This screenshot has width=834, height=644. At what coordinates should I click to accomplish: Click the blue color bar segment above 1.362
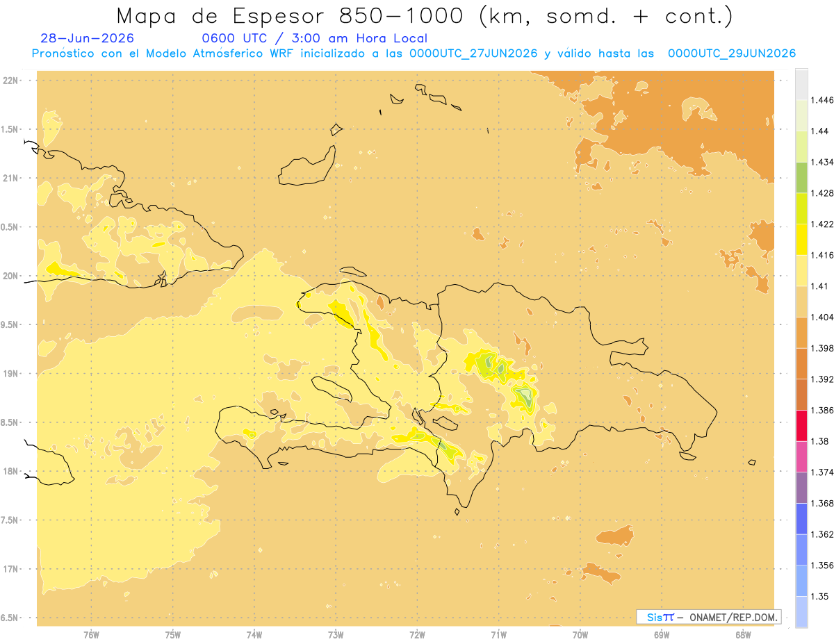click(x=801, y=519)
